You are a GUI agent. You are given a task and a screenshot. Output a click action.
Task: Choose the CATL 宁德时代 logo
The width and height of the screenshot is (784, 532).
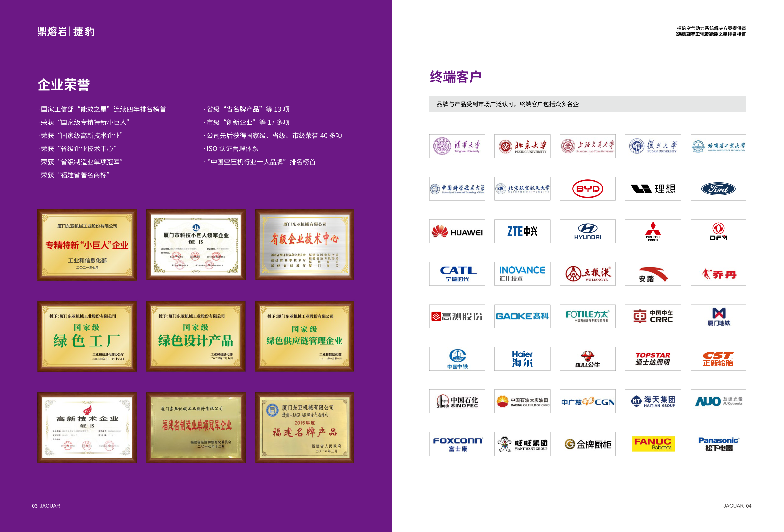[457, 274]
